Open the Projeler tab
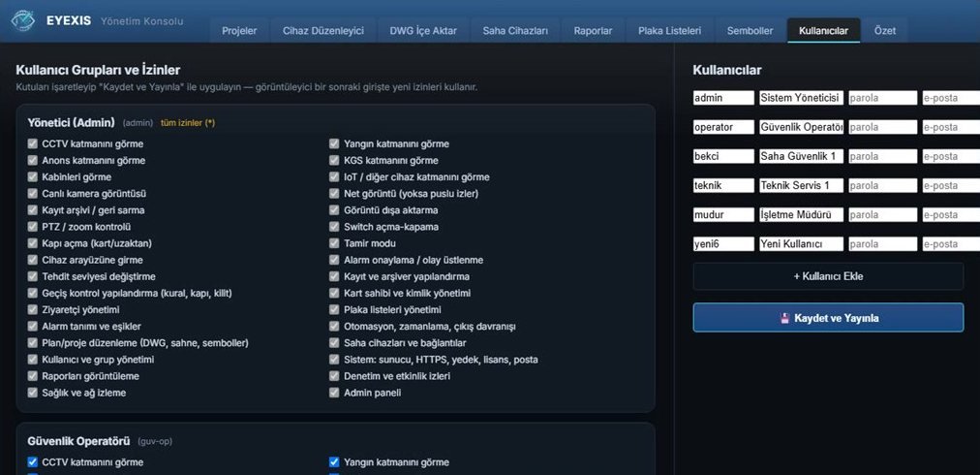The height and width of the screenshot is (475, 980). click(239, 30)
